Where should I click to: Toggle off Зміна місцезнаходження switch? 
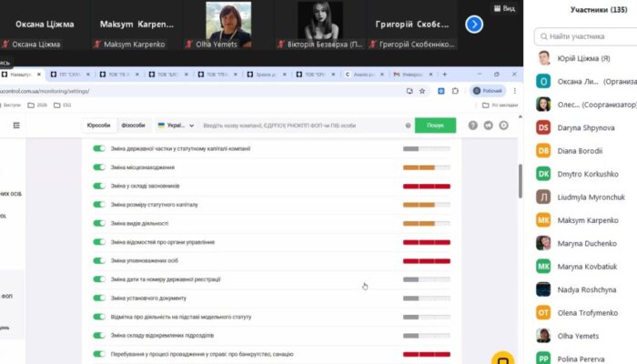click(x=99, y=167)
